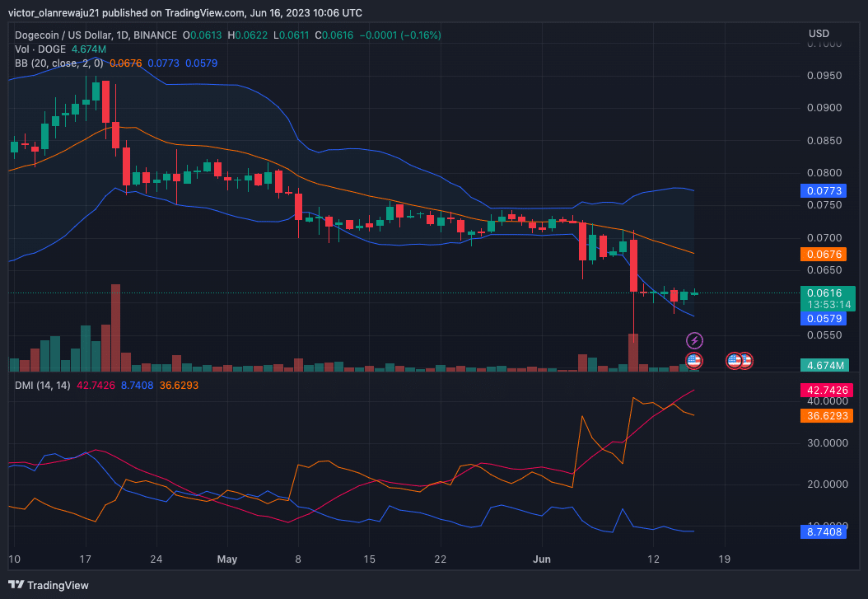Click the close value C0.0616 in legend

click(334, 35)
